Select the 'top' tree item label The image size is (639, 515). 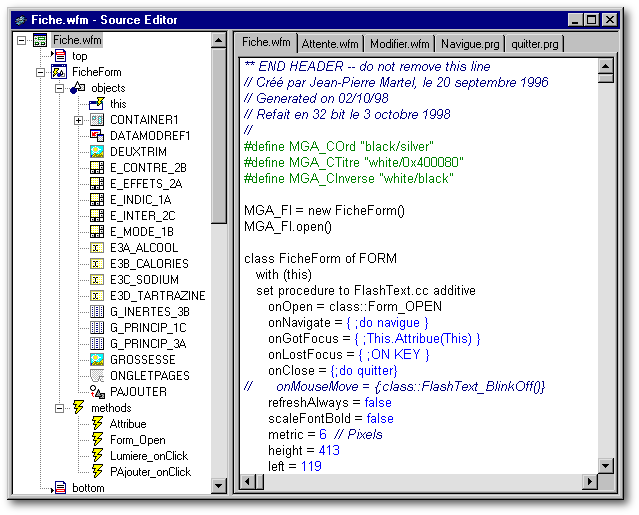[x=79, y=56]
